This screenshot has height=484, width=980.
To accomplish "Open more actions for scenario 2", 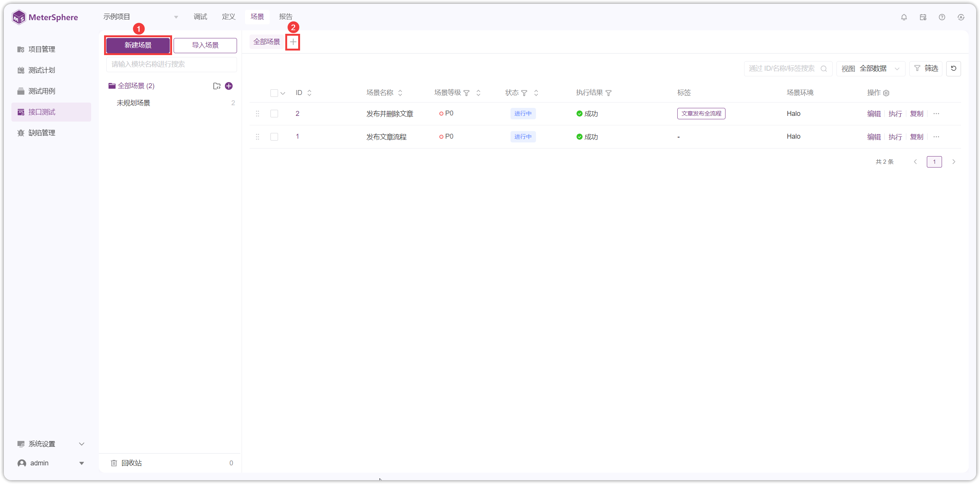I will pyautogui.click(x=936, y=114).
